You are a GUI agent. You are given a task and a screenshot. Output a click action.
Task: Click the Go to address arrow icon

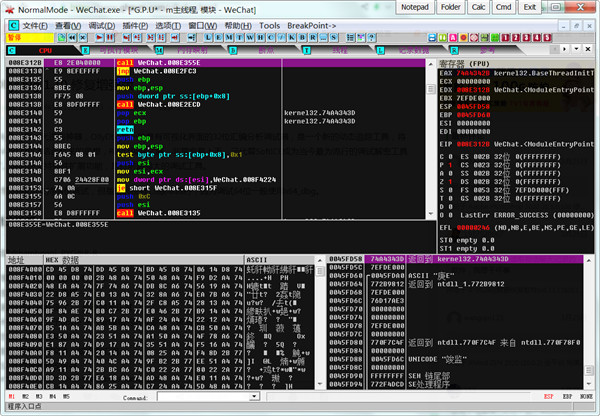point(192,38)
